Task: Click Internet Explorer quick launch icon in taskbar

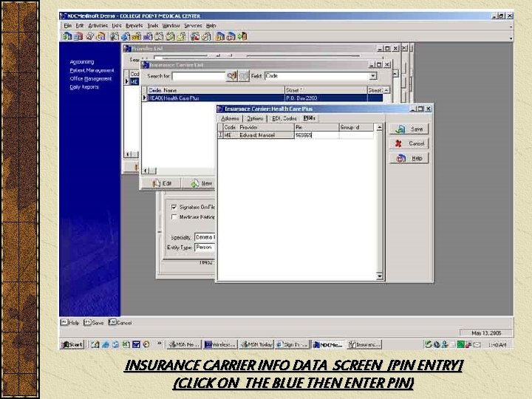Action: 106,345
